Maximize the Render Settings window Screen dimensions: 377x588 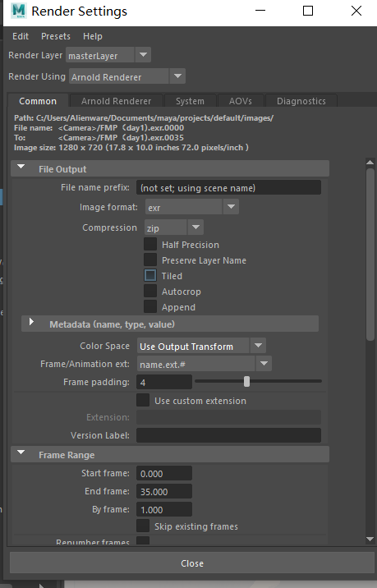308,11
